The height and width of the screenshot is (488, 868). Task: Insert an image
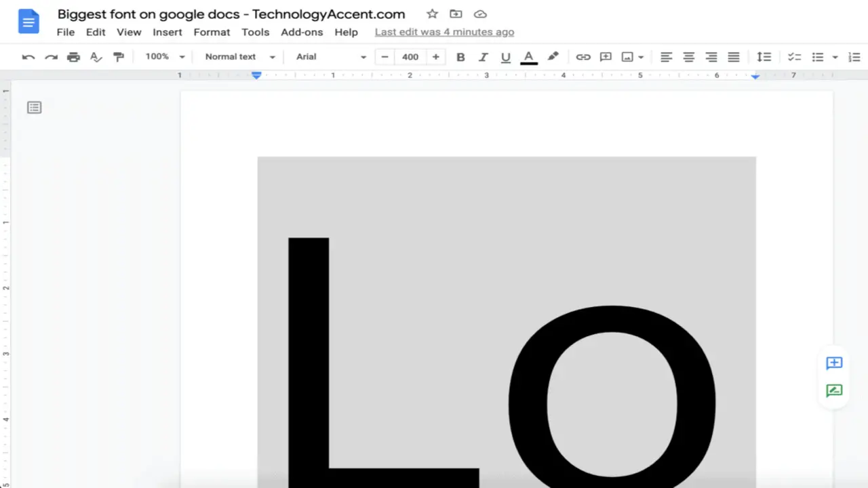628,57
